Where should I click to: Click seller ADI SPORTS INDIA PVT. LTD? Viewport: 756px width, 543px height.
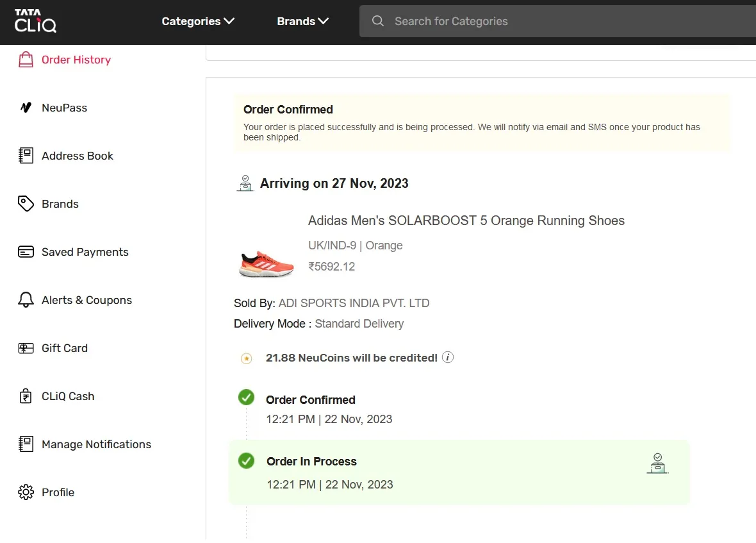(x=354, y=303)
